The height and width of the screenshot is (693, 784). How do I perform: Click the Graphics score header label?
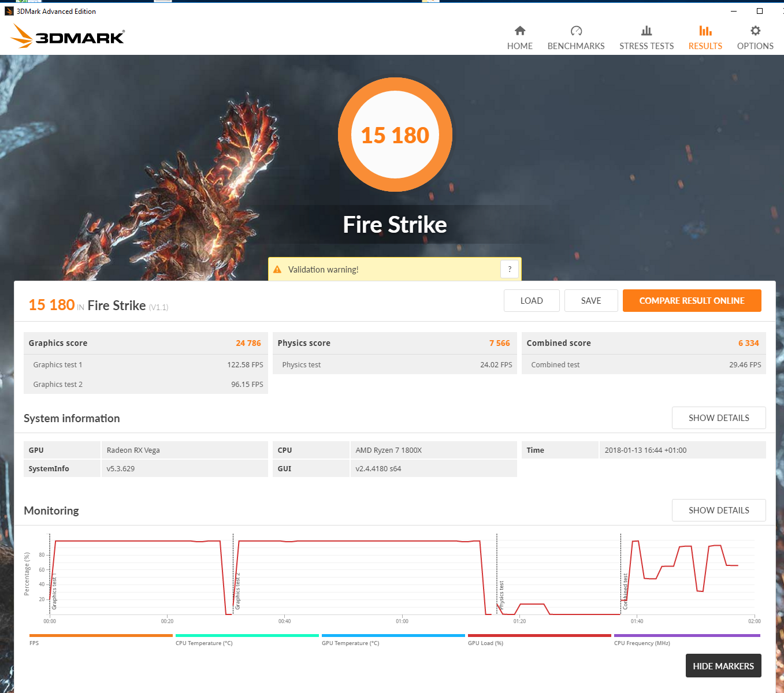click(58, 343)
